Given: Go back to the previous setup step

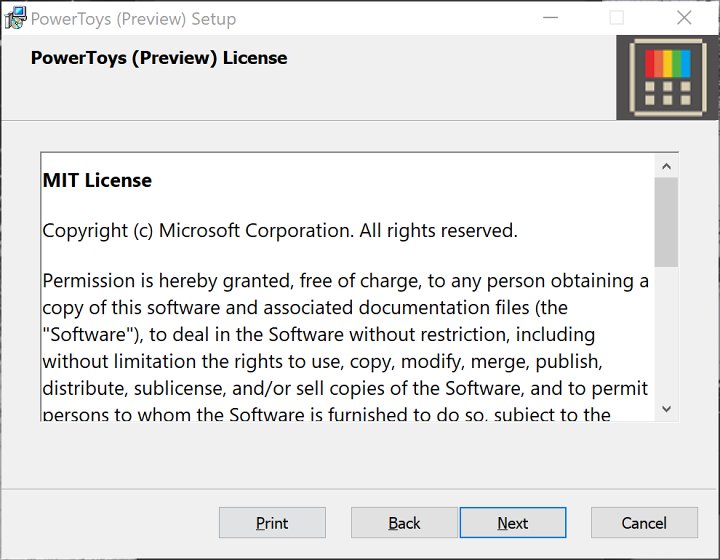Looking at the screenshot, I should [x=404, y=523].
